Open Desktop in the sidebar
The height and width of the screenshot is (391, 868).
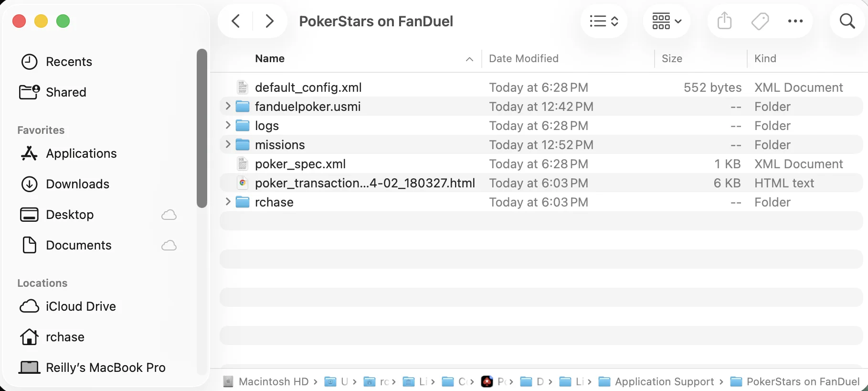tap(57, 215)
